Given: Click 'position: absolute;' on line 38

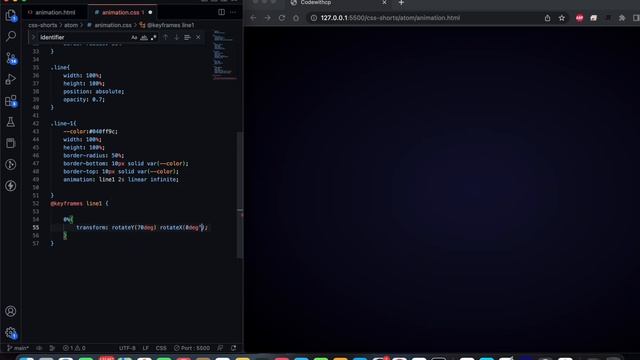Looking at the screenshot, I should click(x=93, y=91).
